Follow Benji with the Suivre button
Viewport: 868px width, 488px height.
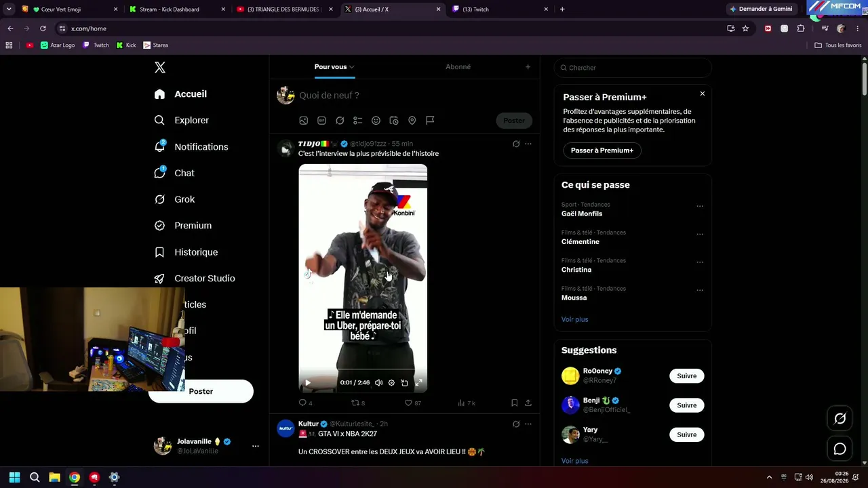coord(687,405)
